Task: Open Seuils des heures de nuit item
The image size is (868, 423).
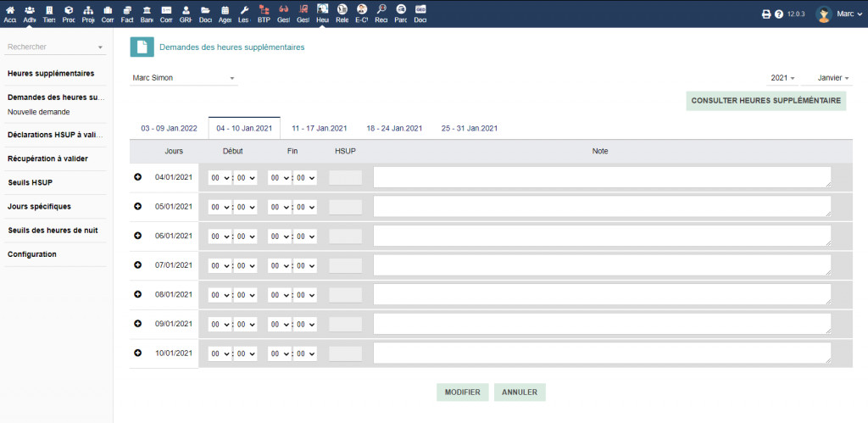Action: [x=53, y=231]
